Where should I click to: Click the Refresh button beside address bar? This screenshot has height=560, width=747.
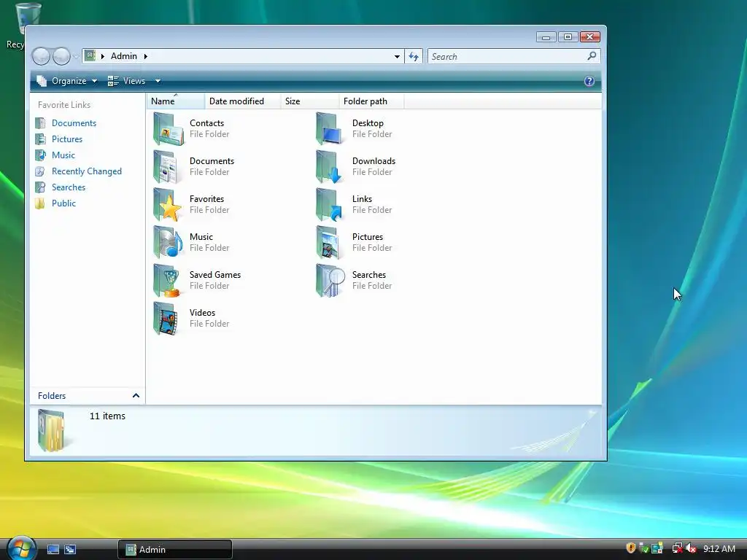pos(414,56)
